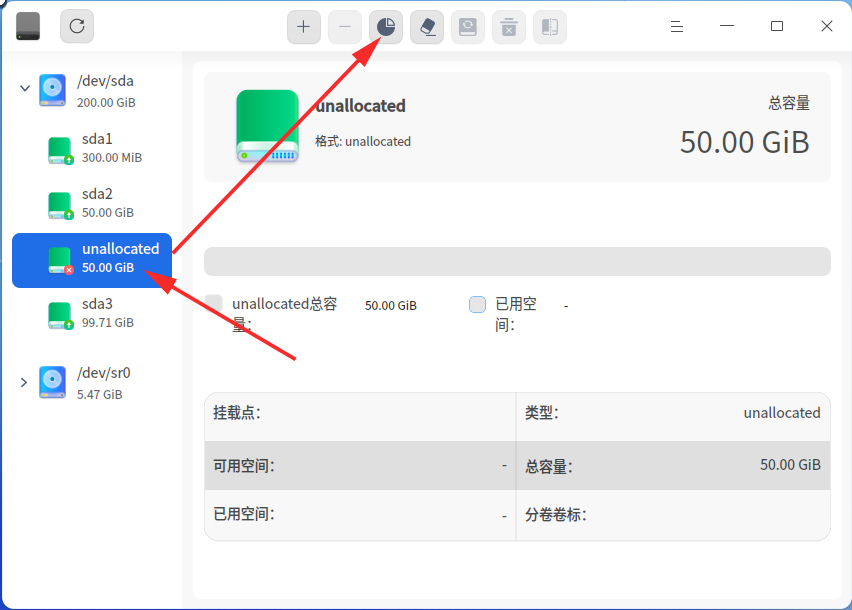Screen dimensions: 852x610
Task: Click the 50.00 GiB large capacity value
Action: [x=744, y=143]
